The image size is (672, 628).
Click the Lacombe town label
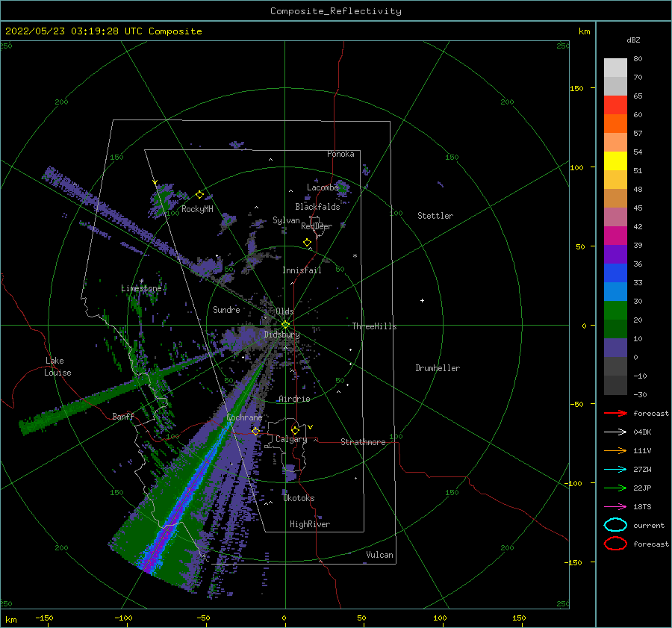pyautogui.click(x=323, y=187)
